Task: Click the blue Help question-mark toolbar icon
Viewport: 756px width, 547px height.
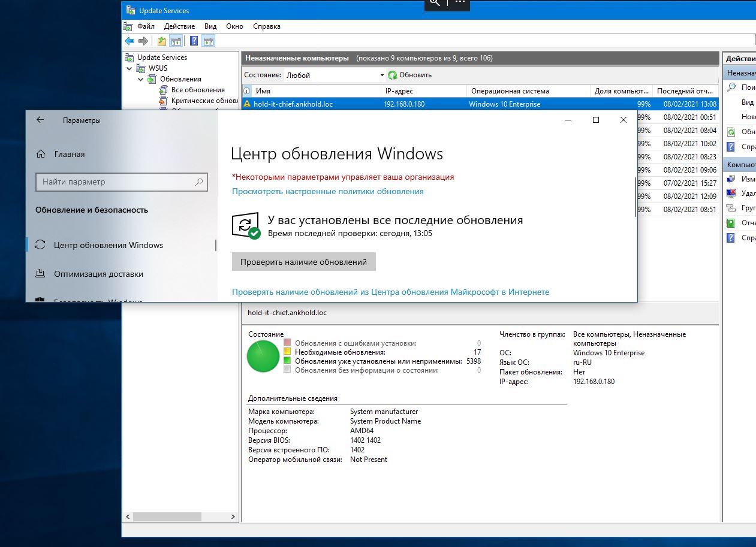Action: tap(194, 41)
